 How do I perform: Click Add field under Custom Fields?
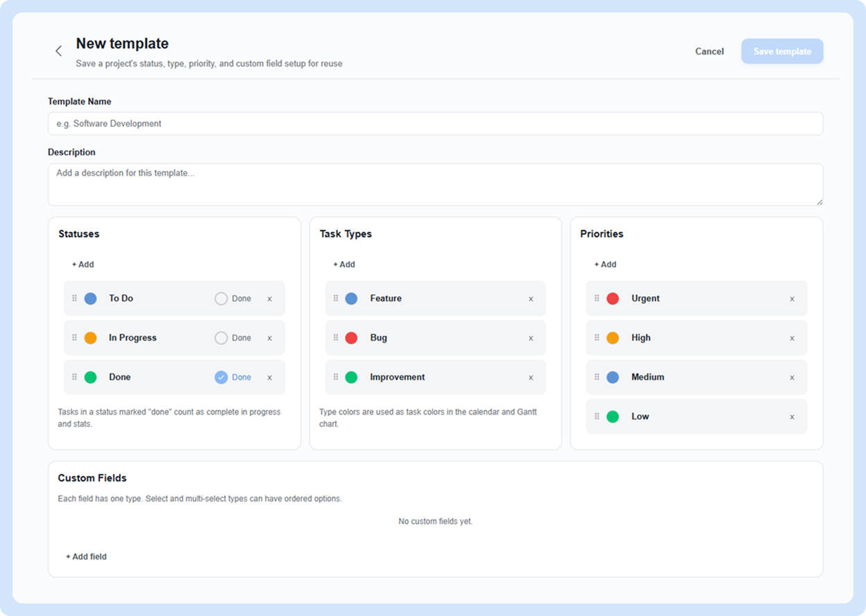point(86,556)
